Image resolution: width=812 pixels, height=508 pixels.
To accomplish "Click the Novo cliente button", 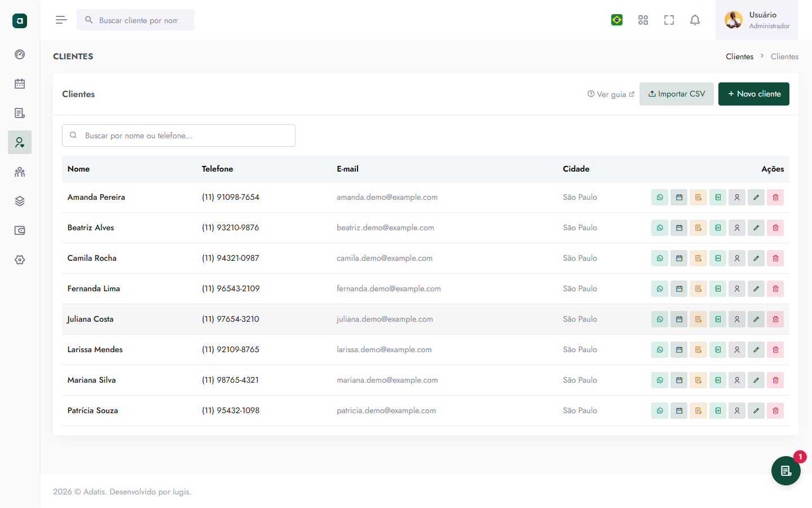I will point(754,94).
